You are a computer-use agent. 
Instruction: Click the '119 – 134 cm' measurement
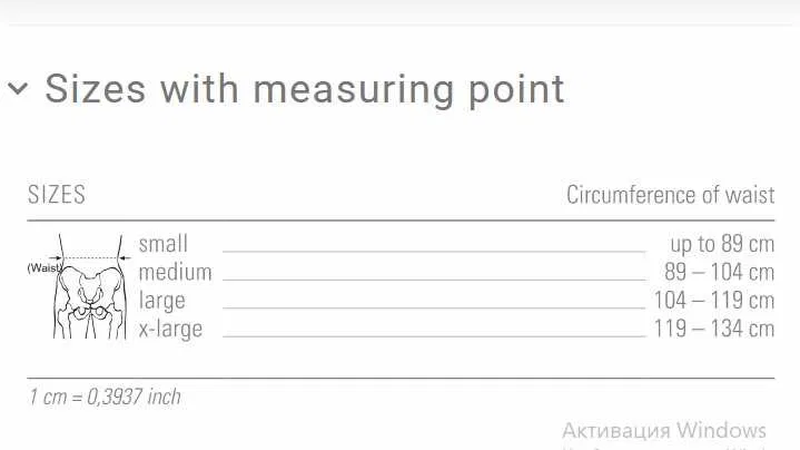click(714, 328)
